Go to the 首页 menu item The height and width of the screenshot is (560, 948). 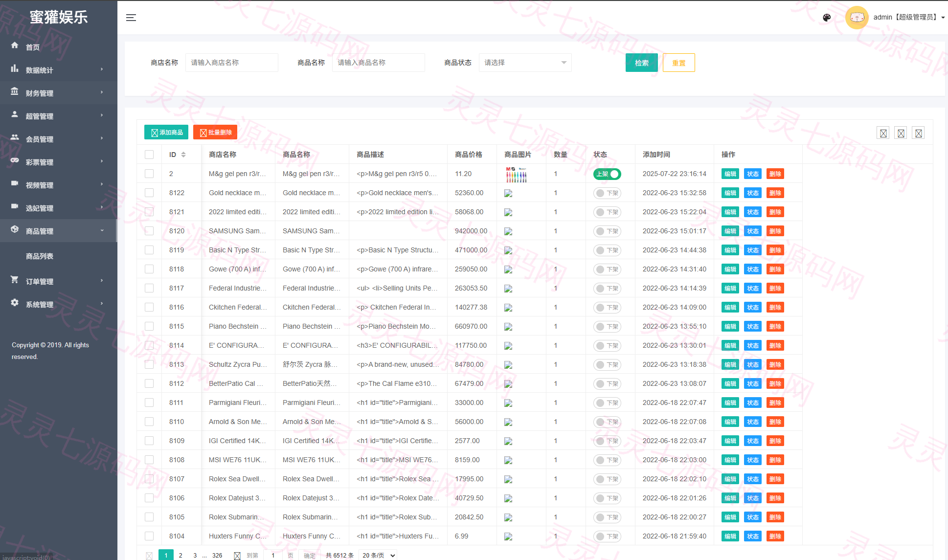click(x=58, y=47)
